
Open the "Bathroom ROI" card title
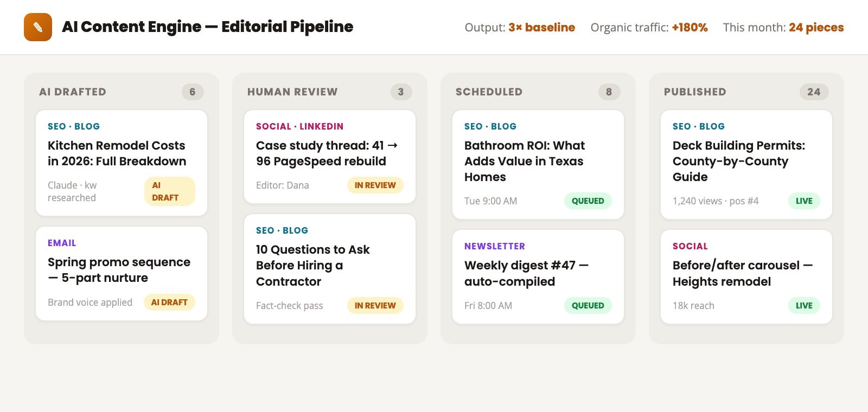pyautogui.click(x=525, y=161)
